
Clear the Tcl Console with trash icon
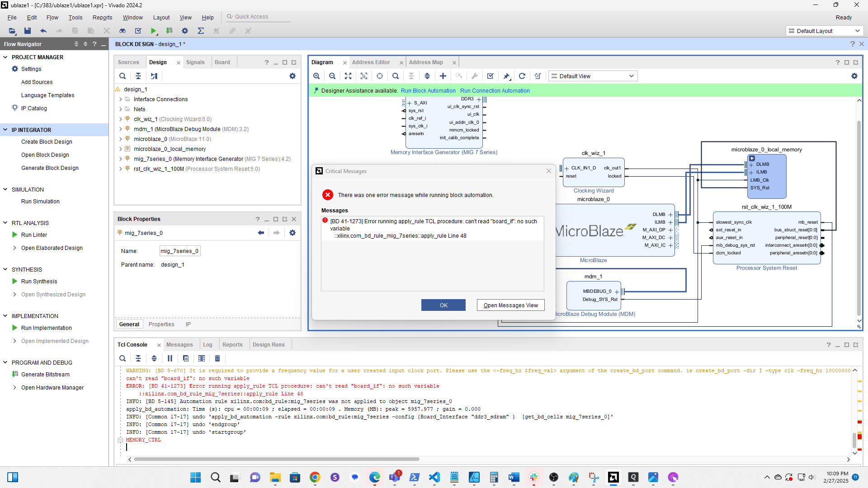pos(217,358)
